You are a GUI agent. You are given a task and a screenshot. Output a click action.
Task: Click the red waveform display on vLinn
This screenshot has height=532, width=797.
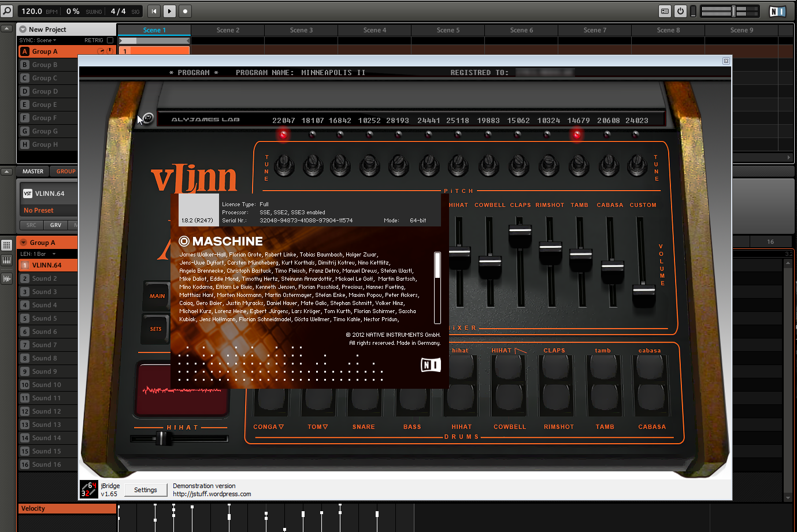click(182, 389)
